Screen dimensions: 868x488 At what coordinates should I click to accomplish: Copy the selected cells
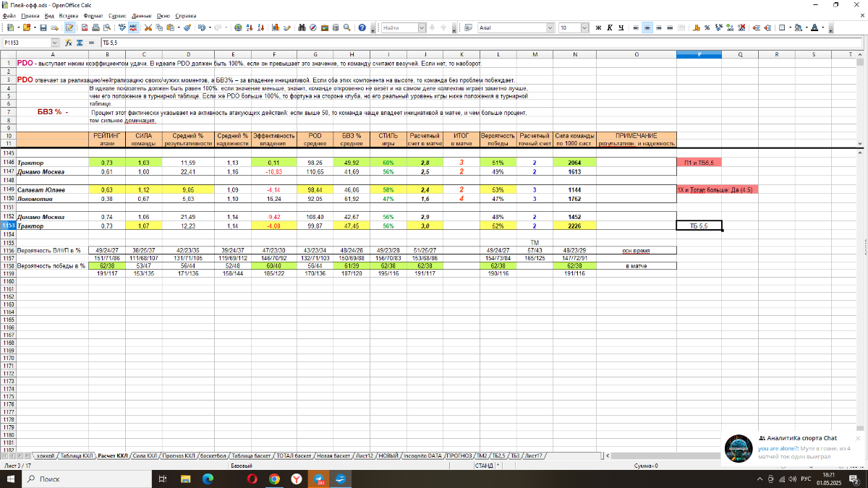[x=158, y=27]
